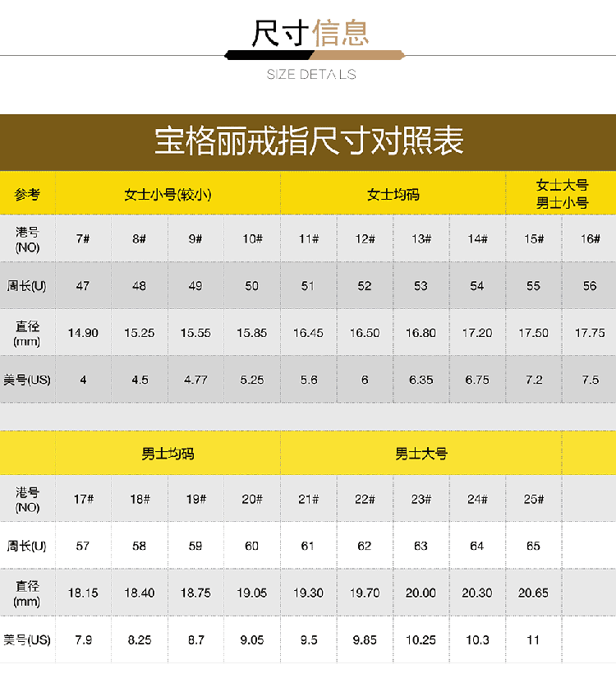Click diameter value 17.75
Viewport: 616px width, 697px height.
point(590,333)
